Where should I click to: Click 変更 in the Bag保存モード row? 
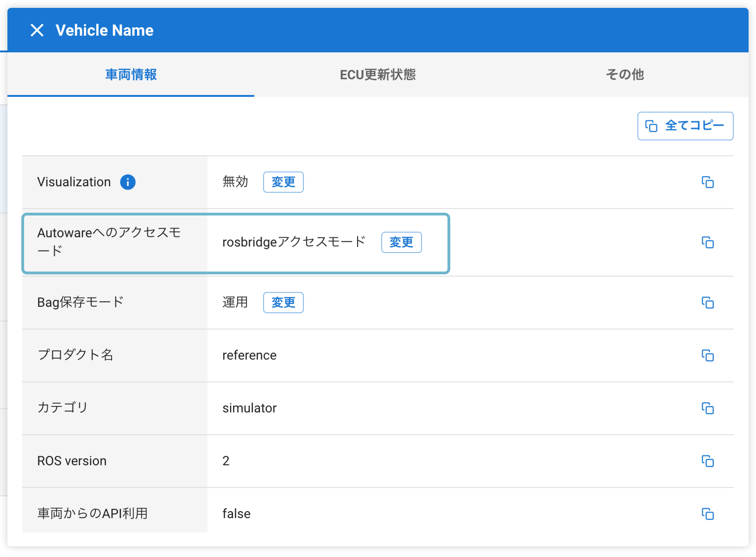[x=283, y=302]
